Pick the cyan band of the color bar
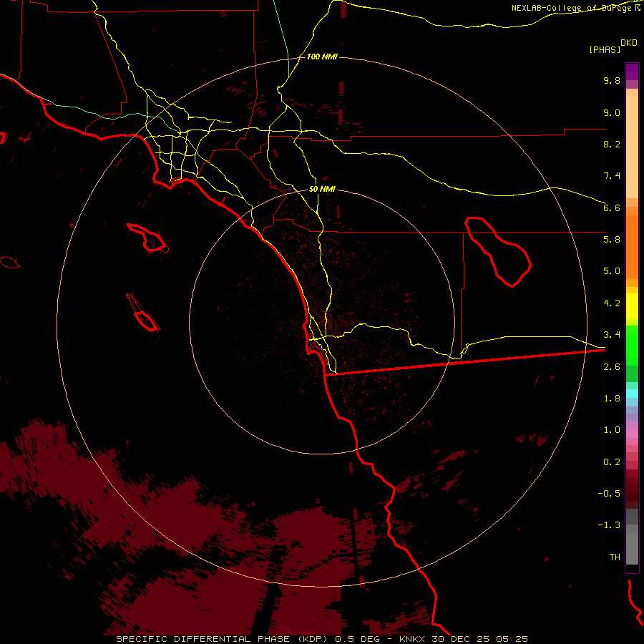Screen dimensions: 644x644 (632, 394)
